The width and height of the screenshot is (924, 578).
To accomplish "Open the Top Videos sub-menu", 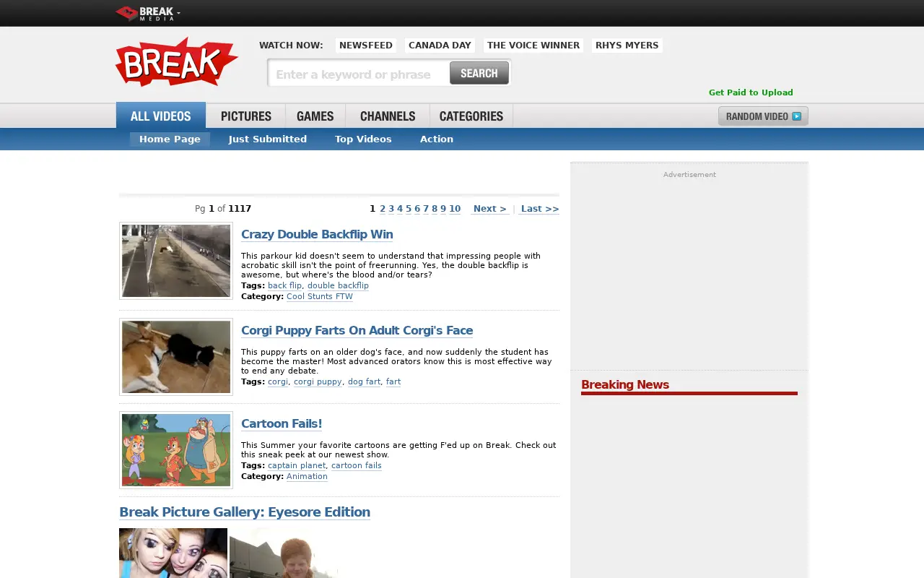I will (x=363, y=139).
